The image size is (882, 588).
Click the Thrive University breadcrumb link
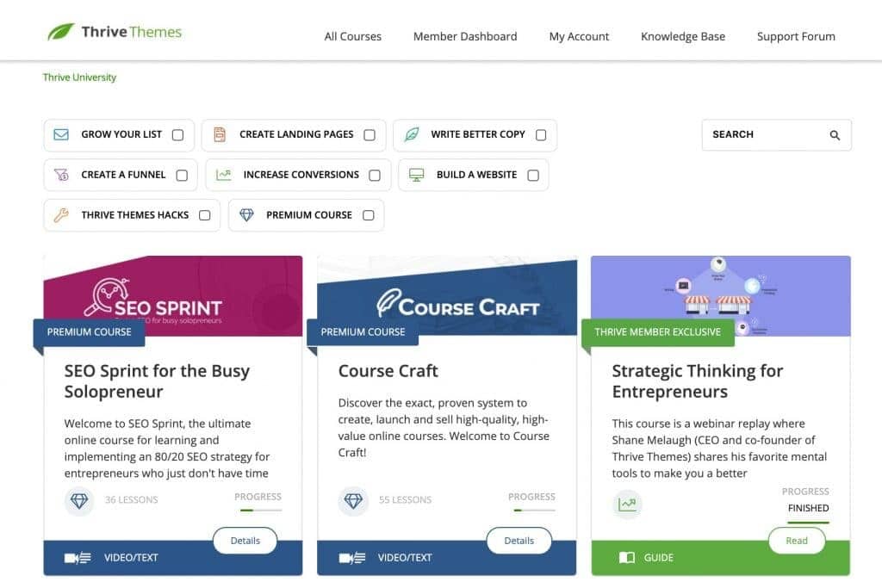(79, 77)
